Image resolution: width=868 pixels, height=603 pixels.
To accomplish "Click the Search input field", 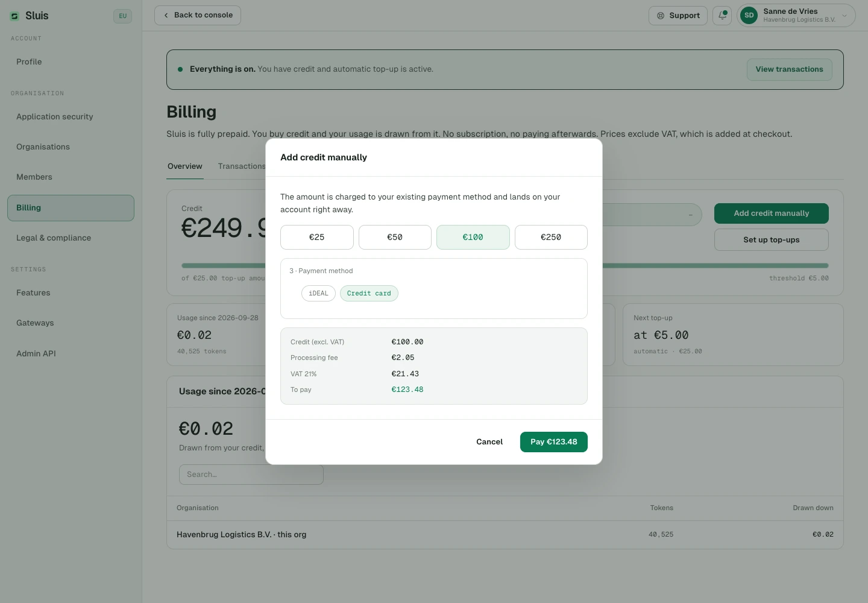I will pyautogui.click(x=251, y=475).
